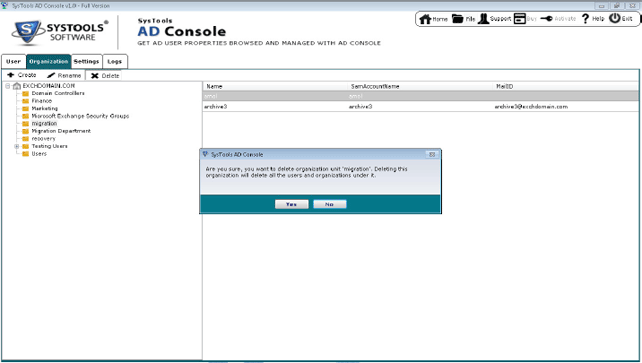Select the Users tree item
The height and width of the screenshot is (363, 642).
coord(39,154)
